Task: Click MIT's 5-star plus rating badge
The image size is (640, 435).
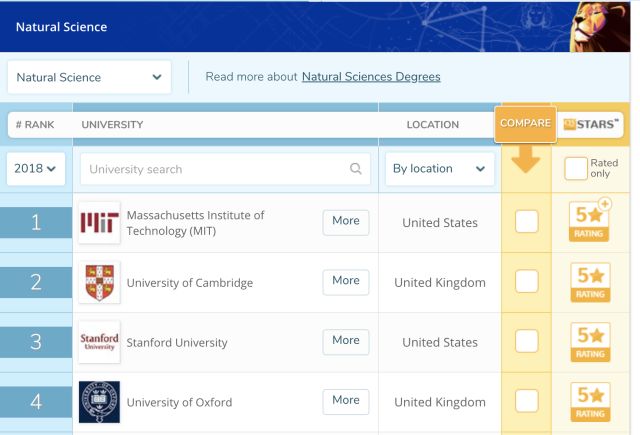Action: [x=590, y=222]
